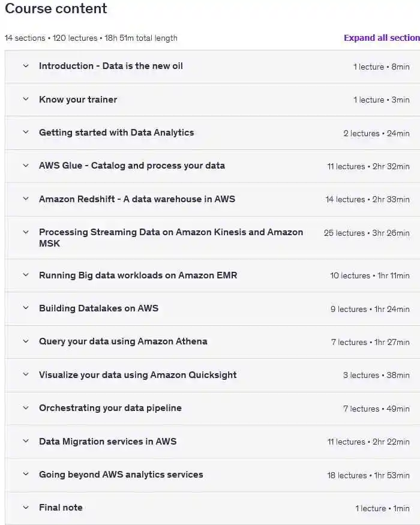The height and width of the screenshot is (525, 420).
Task: Select Amazon Redshift section's 14 lectures duration label
Action: [367, 199]
